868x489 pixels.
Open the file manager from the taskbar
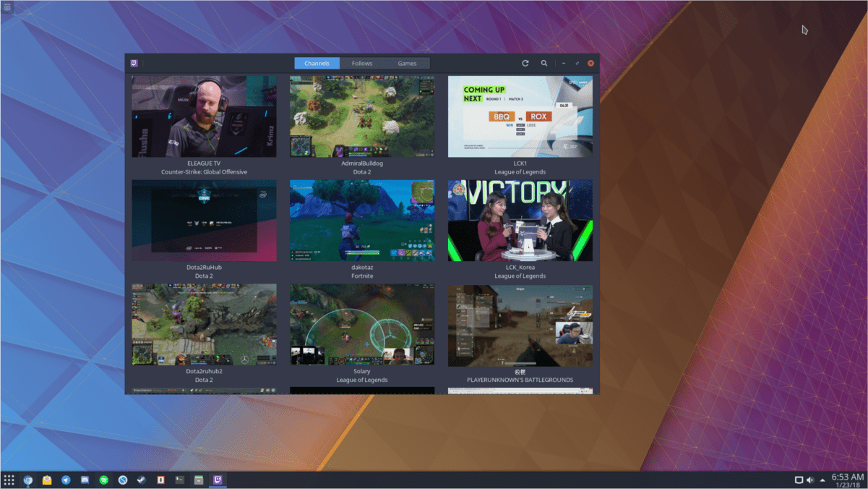(x=198, y=480)
